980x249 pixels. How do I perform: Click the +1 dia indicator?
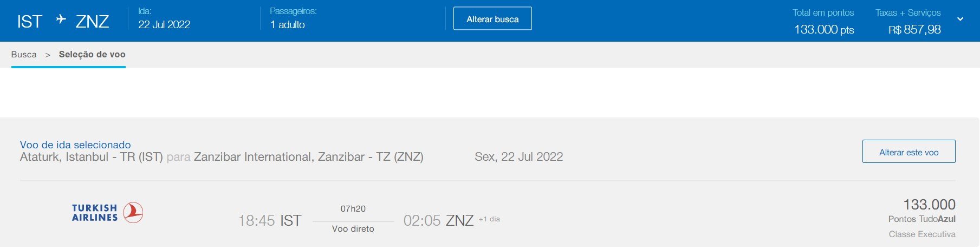pos(489,219)
